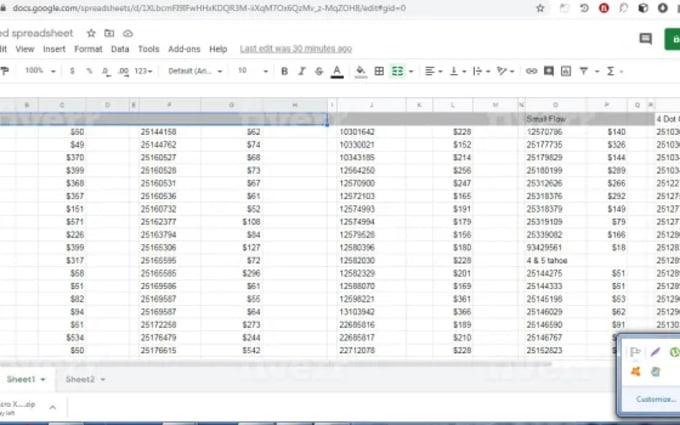Open the Add-ons menu
680x425 pixels.
184,49
